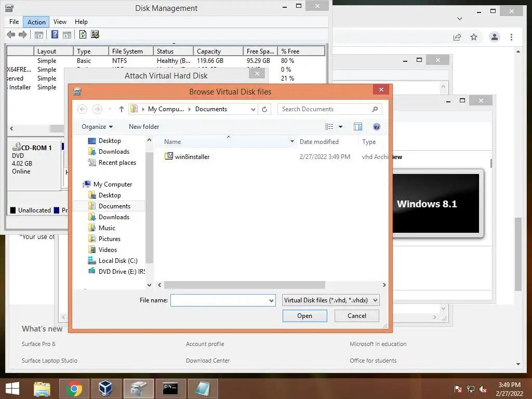Open help with the blue question mark icon

point(377,127)
